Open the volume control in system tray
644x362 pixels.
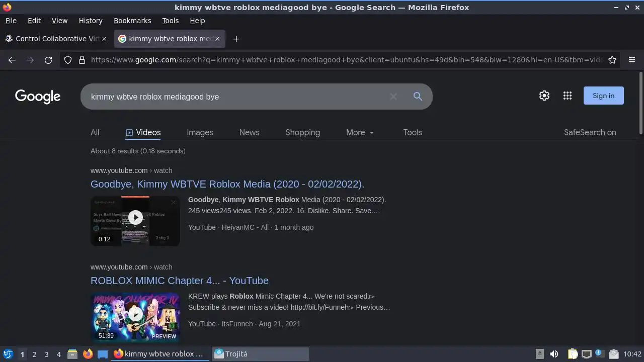[x=554, y=354]
